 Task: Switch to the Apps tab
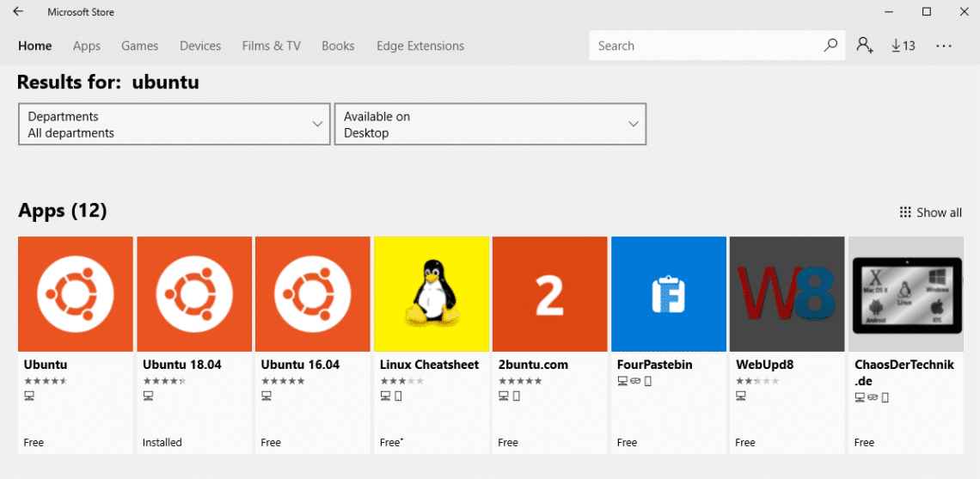point(87,46)
